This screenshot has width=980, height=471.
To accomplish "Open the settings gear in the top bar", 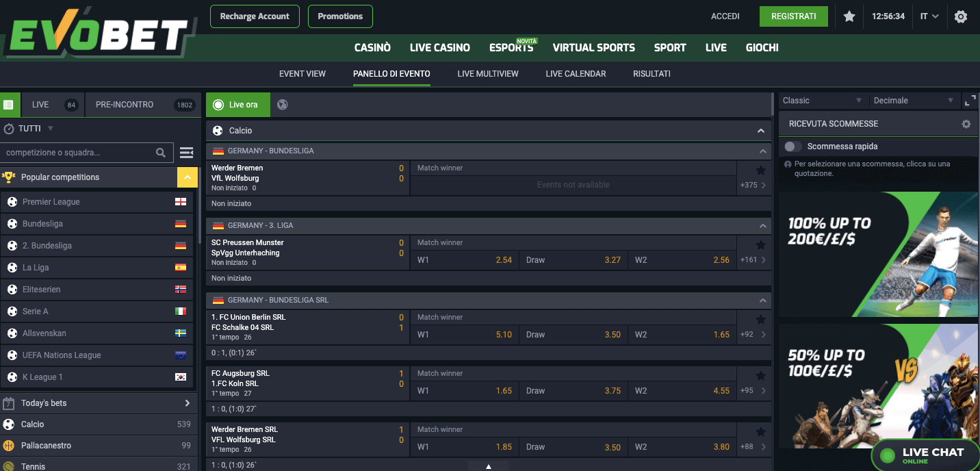I will tap(962, 16).
